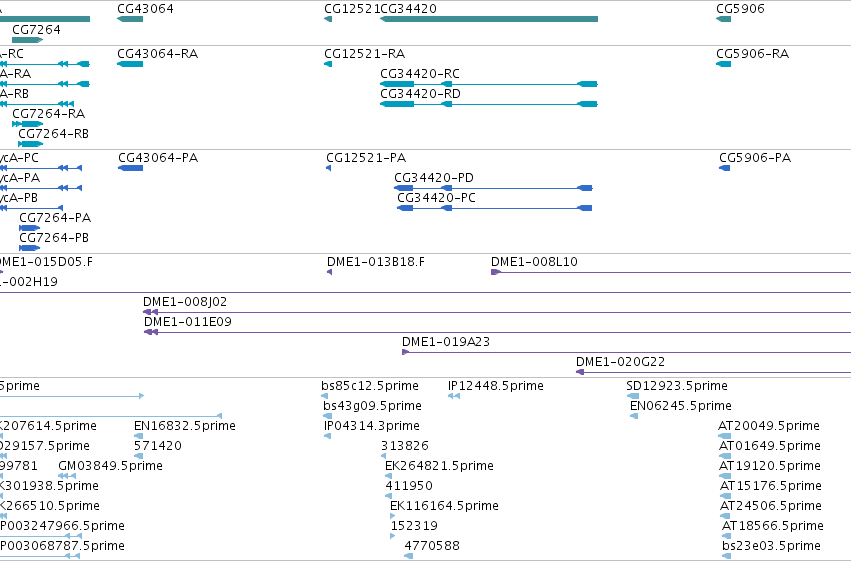851x561 pixels.
Task: Click the CG43064-PA protein bar
Action: pos(131,168)
